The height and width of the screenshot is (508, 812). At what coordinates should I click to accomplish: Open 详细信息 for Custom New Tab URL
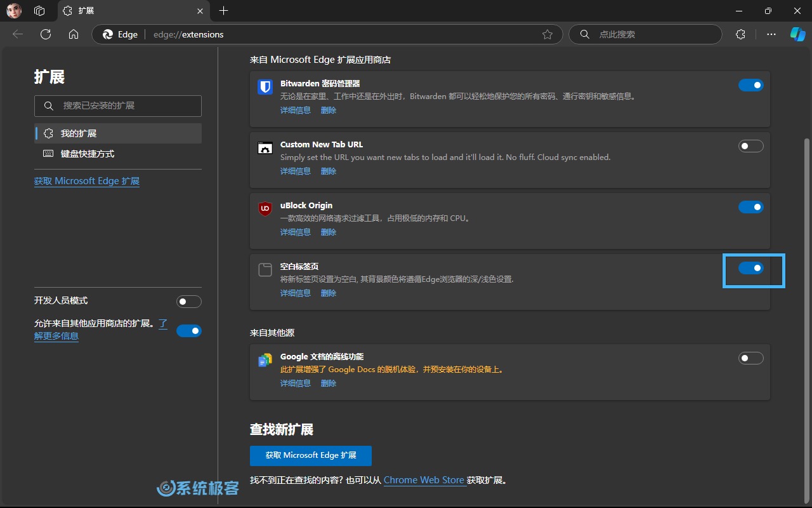click(x=296, y=171)
